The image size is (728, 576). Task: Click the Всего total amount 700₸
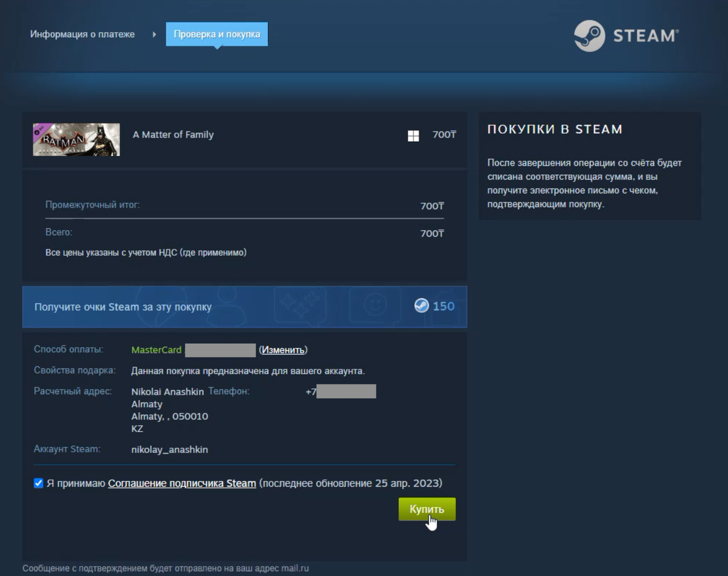click(432, 233)
